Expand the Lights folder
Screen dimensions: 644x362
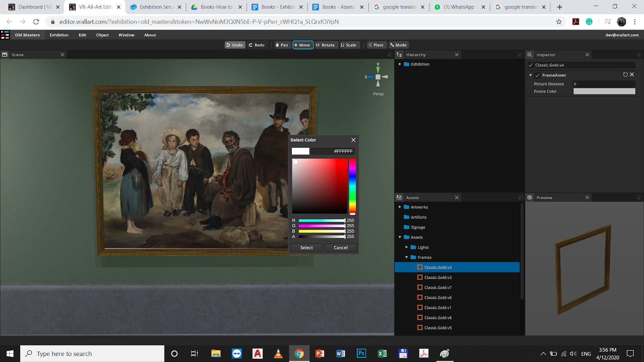pyautogui.click(x=407, y=247)
